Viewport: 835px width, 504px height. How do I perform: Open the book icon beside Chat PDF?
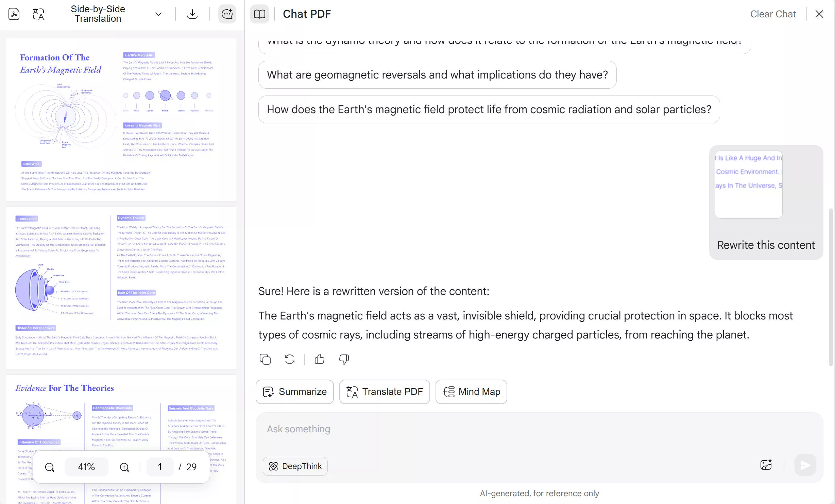260,14
